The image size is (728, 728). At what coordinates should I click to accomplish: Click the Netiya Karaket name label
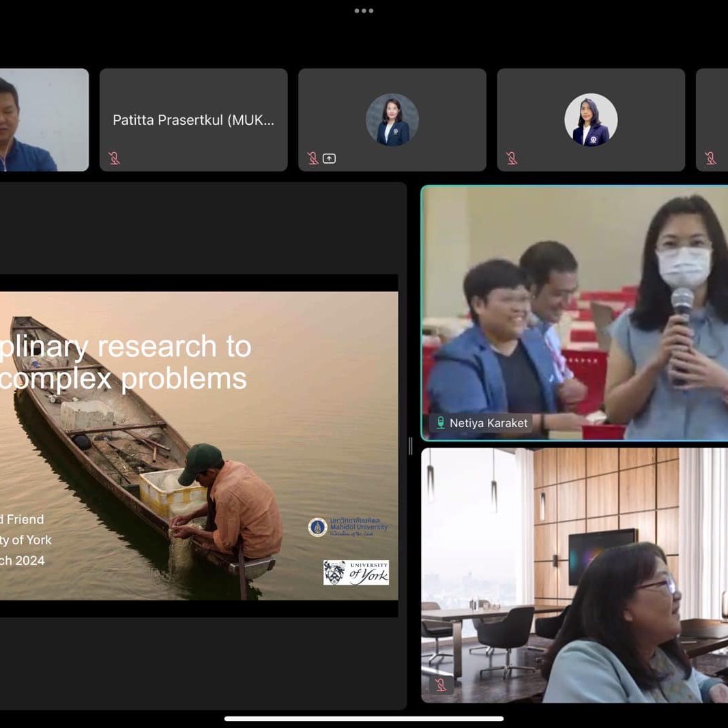pyautogui.click(x=488, y=423)
